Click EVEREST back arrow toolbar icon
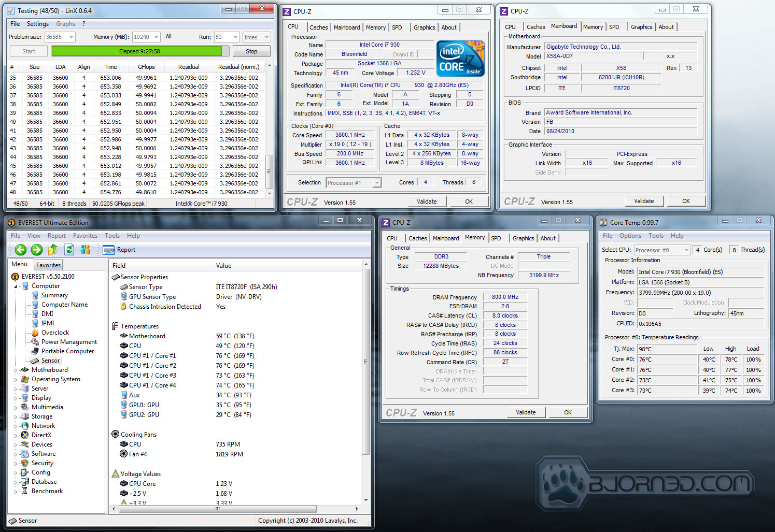This screenshot has width=775, height=532. pyautogui.click(x=21, y=250)
